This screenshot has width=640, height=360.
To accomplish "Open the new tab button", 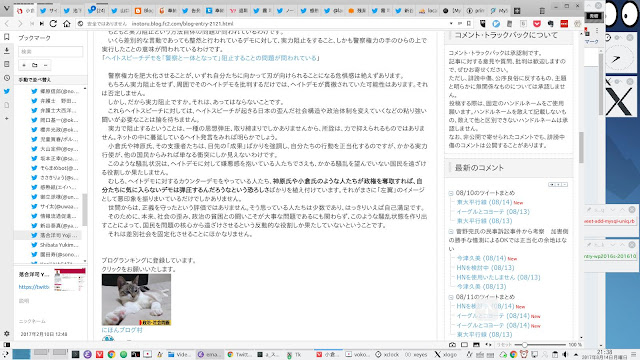I will click(x=517, y=11).
